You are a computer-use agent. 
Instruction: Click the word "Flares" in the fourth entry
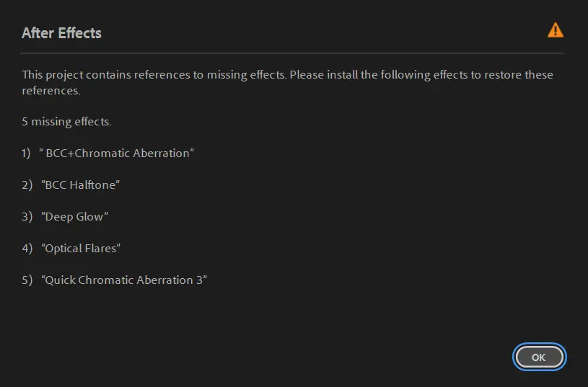100,249
